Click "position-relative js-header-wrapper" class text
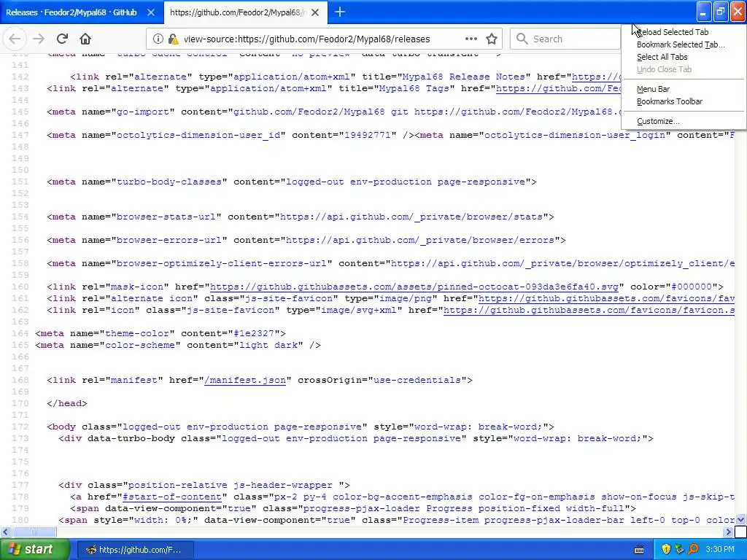Viewport: 747px width, 560px height. coord(231,485)
